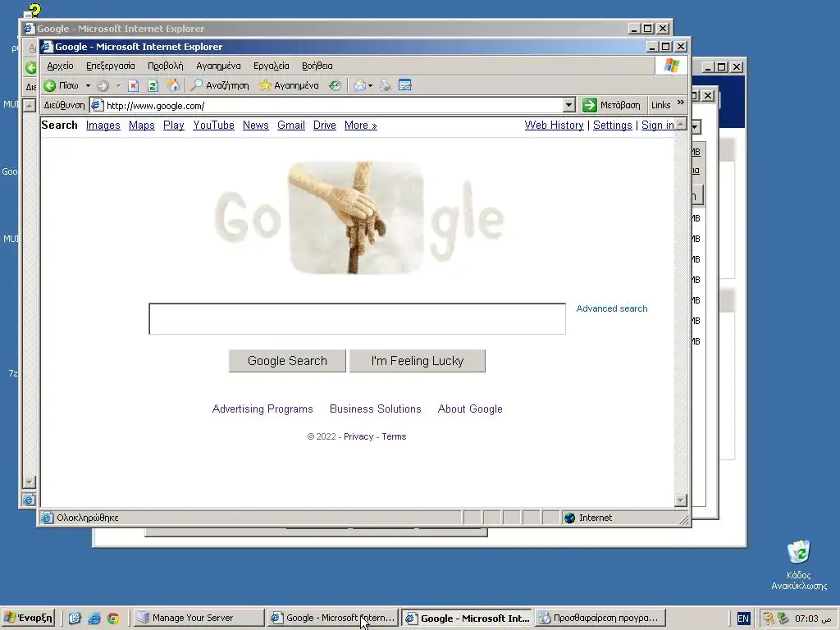Viewport: 840px width, 630px height.
Task: Open the Αγαπημένα star toolbar button
Action: tap(289, 85)
